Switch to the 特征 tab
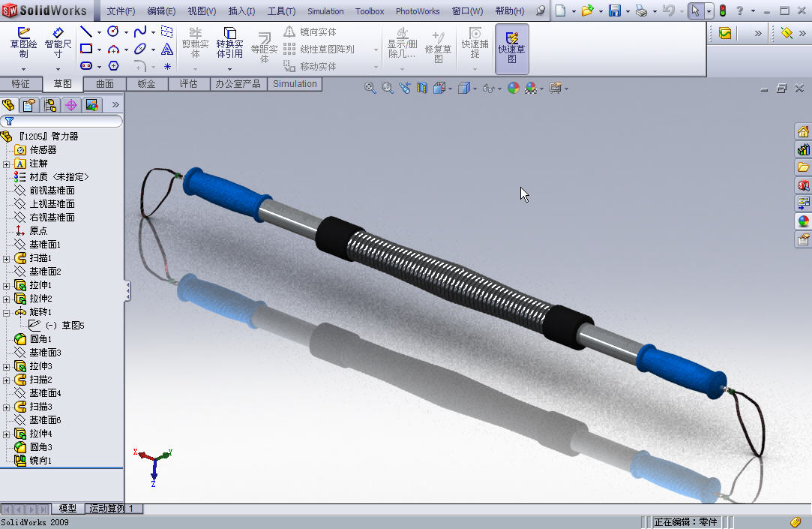Screen dimensions: 812x529 (x=21, y=84)
